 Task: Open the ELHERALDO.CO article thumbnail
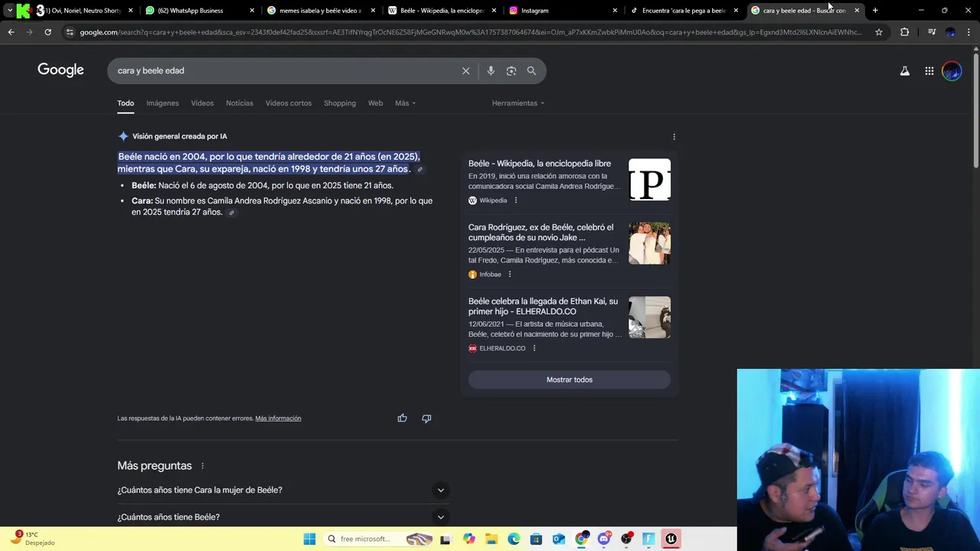[x=649, y=318]
